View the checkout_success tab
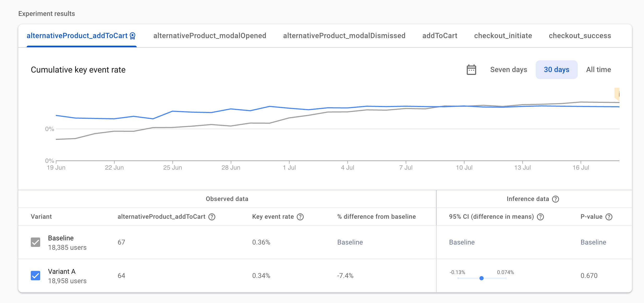 580,36
